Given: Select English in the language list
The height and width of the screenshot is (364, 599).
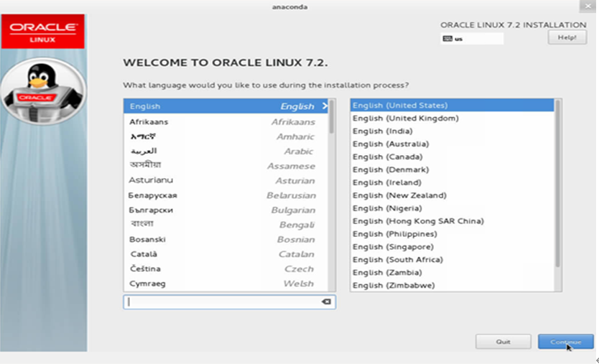Looking at the screenshot, I should click(226, 106).
